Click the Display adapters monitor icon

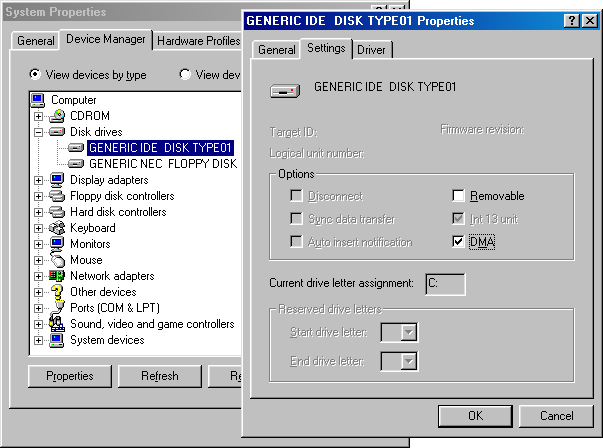[57, 180]
